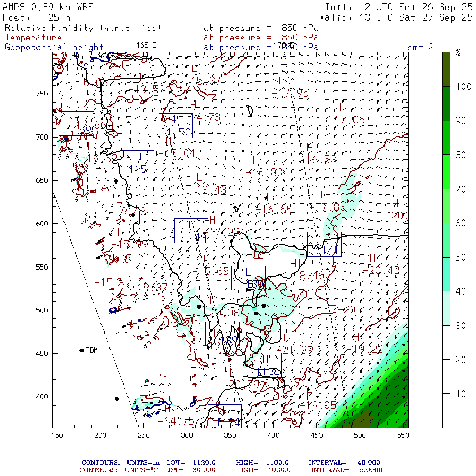
Task: Click the 'UNITS=m' geopotential units text
Action: click(143, 462)
